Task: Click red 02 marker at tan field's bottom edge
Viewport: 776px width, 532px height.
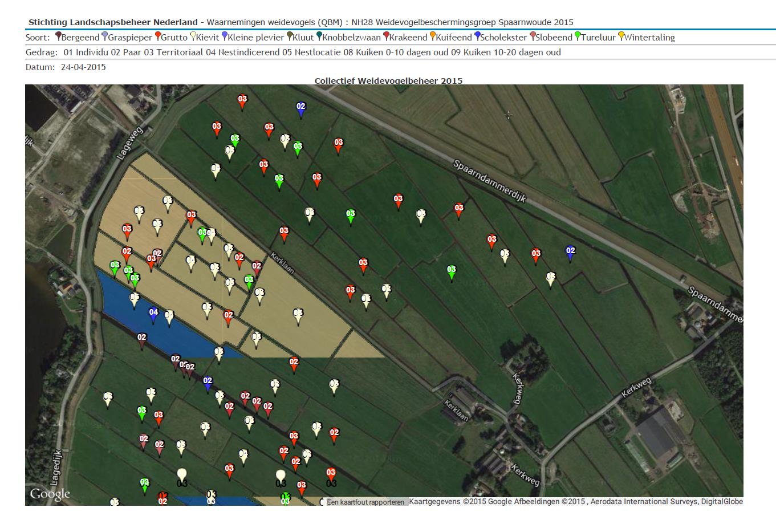Action: (294, 365)
